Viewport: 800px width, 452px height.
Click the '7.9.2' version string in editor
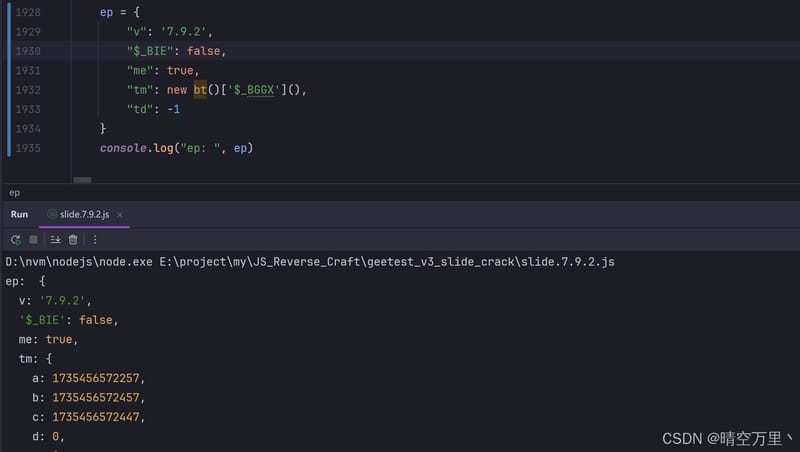[x=183, y=32]
